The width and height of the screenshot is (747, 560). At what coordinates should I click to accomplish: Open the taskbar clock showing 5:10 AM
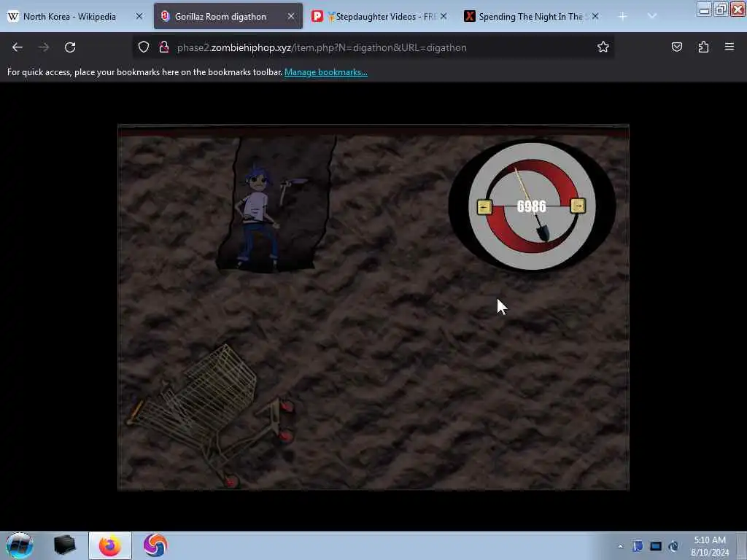click(709, 546)
